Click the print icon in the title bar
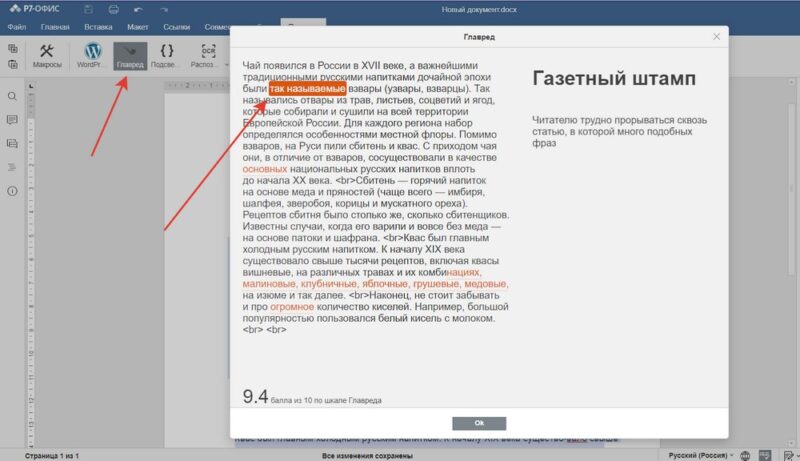This screenshot has height=461, width=800. 113,9
